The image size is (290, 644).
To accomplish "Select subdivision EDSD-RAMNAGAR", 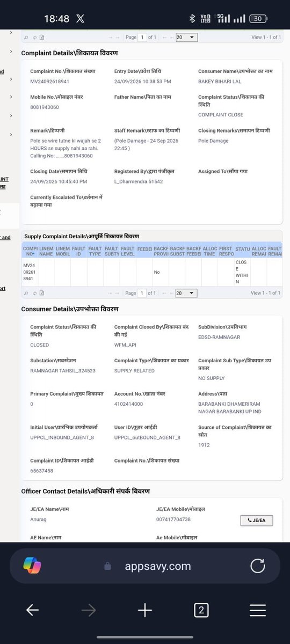I will pyautogui.click(x=219, y=337).
